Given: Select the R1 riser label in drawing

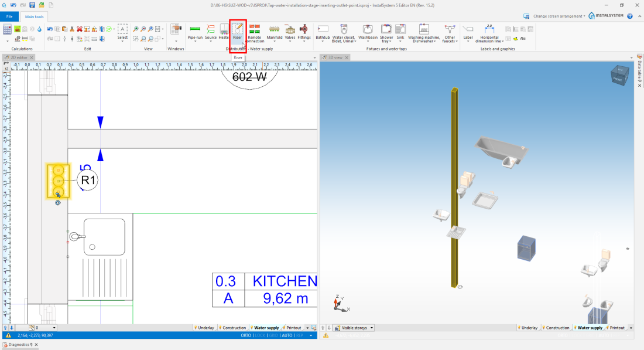Looking at the screenshot, I should (87, 181).
